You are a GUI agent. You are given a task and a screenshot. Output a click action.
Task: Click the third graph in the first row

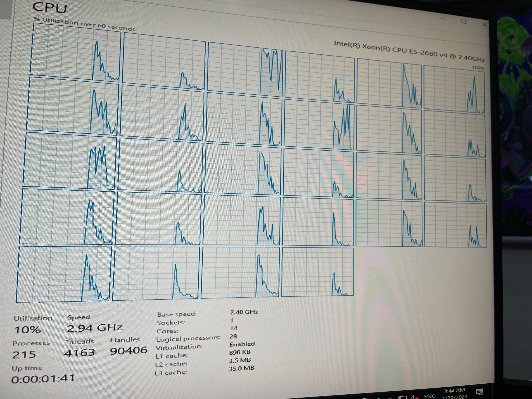point(245,70)
